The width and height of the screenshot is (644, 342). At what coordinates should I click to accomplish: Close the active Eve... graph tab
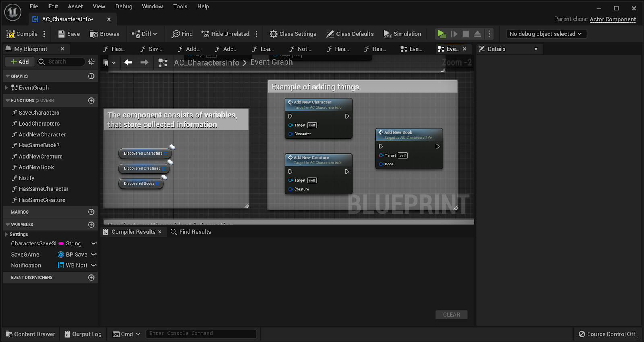(x=465, y=49)
